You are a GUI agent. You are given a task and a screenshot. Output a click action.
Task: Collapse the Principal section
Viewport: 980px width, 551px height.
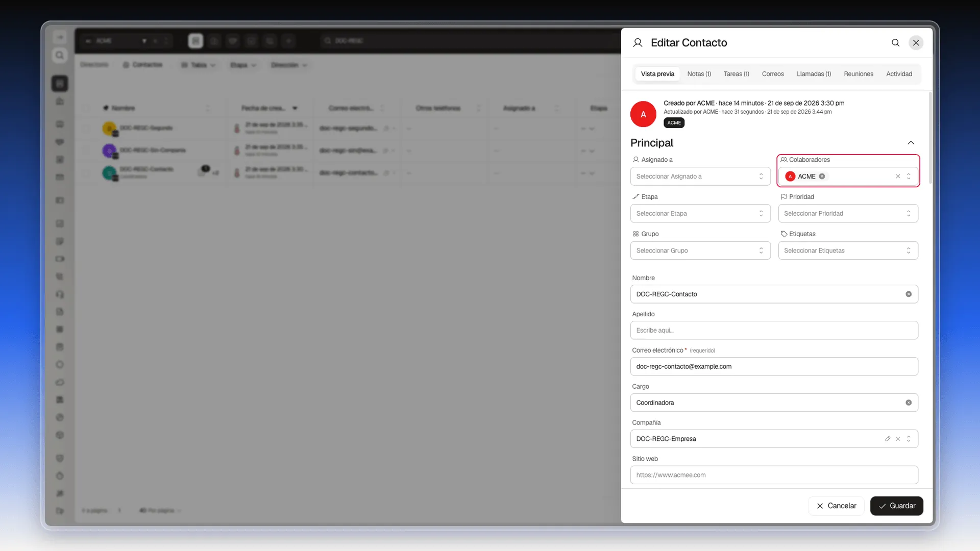tap(911, 143)
